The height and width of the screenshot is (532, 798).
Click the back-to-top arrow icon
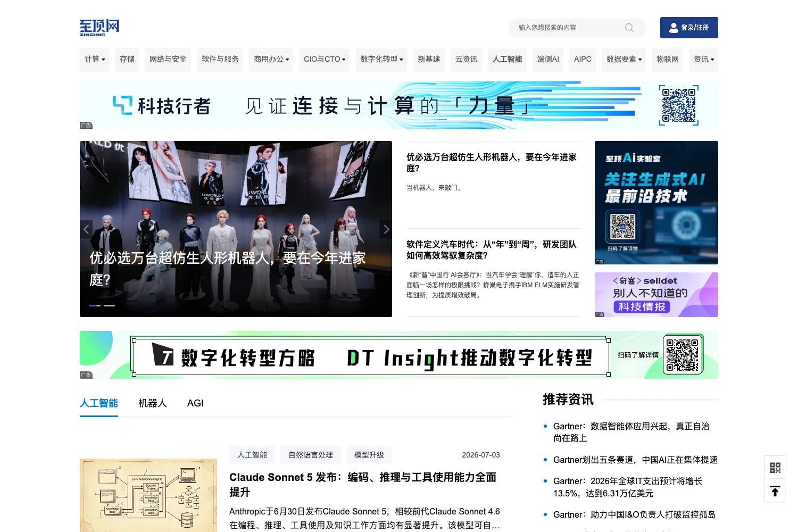click(x=775, y=491)
